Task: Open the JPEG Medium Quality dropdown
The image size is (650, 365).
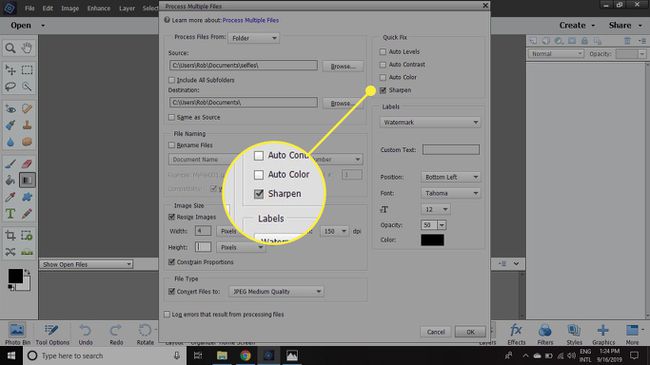Action: (x=276, y=292)
